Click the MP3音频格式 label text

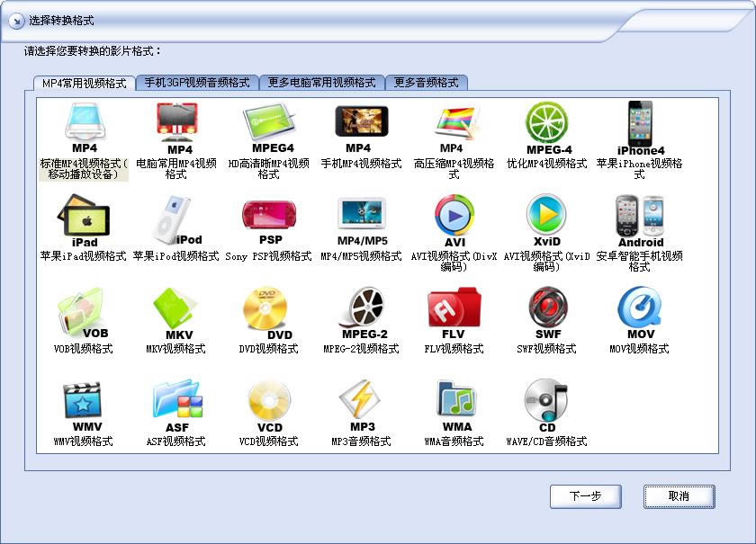[x=361, y=441]
